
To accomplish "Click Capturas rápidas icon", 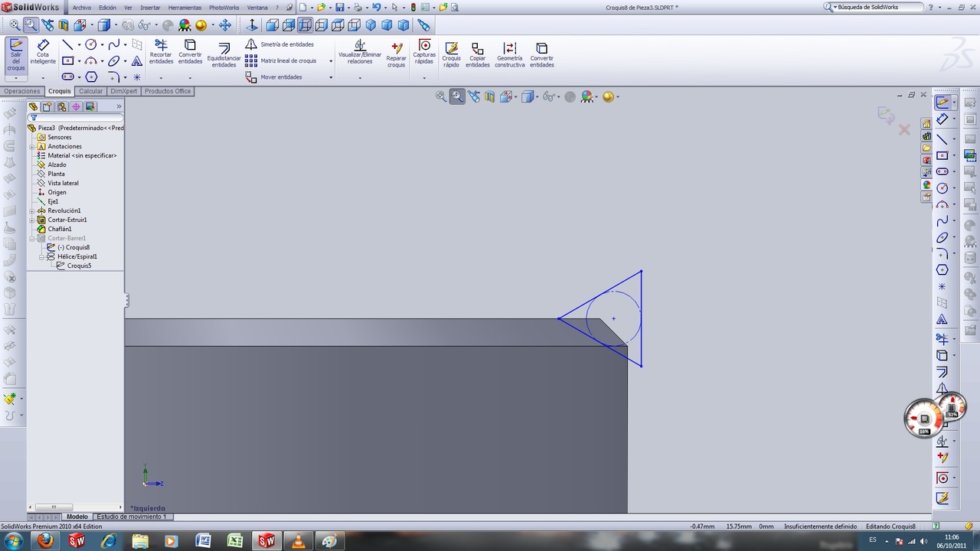I will [424, 52].
